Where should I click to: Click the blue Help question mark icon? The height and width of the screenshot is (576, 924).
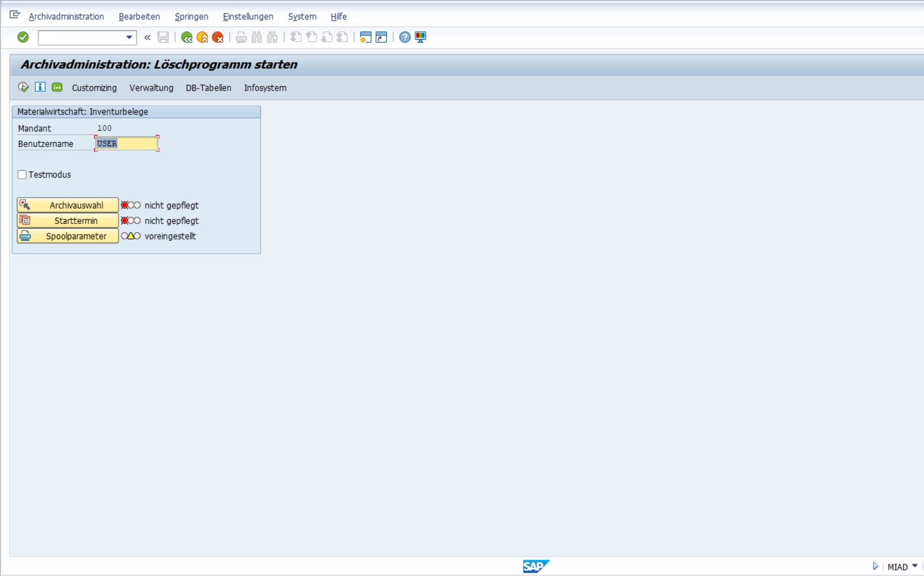(x=405, y=38)
